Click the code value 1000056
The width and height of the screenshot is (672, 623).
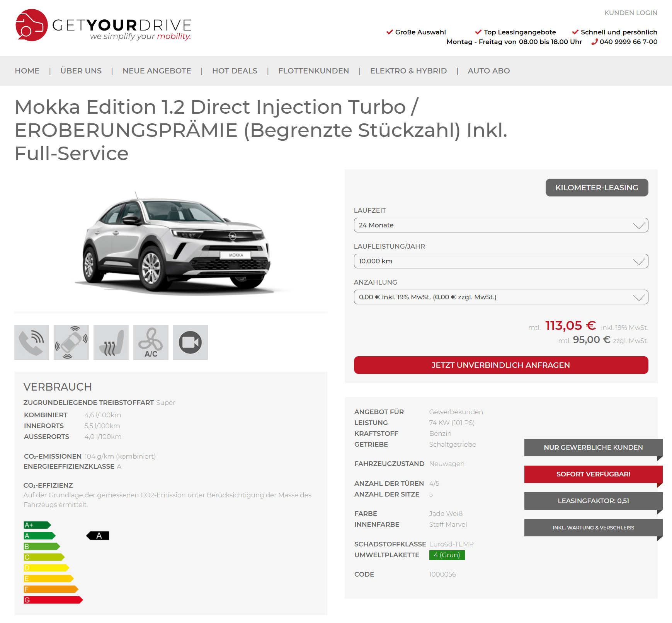pyautogui.click(x=442, y=574)
